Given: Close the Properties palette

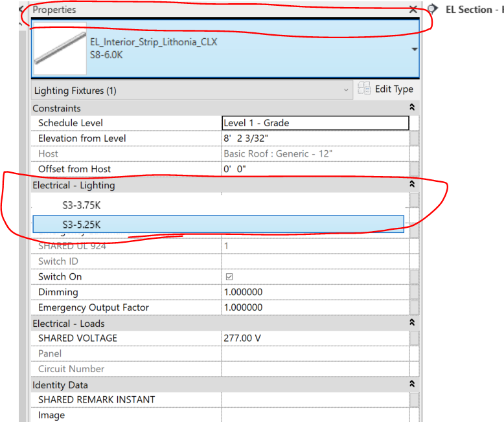Looking at the screenshot, I should click(x=413, y=10).
